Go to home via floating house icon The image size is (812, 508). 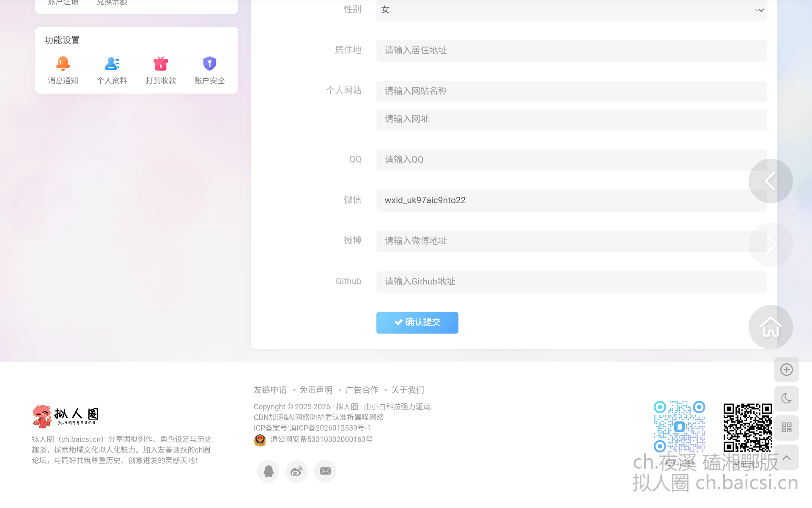click(771, 327)
